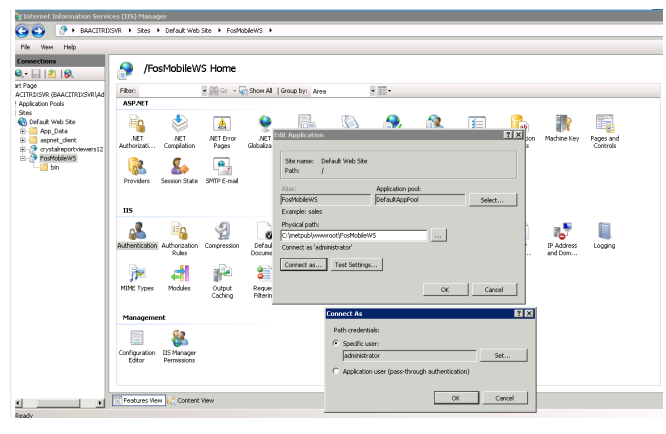Expand the App_Data tree node
This screenshot has height=434, width=666.
point(23,131)
